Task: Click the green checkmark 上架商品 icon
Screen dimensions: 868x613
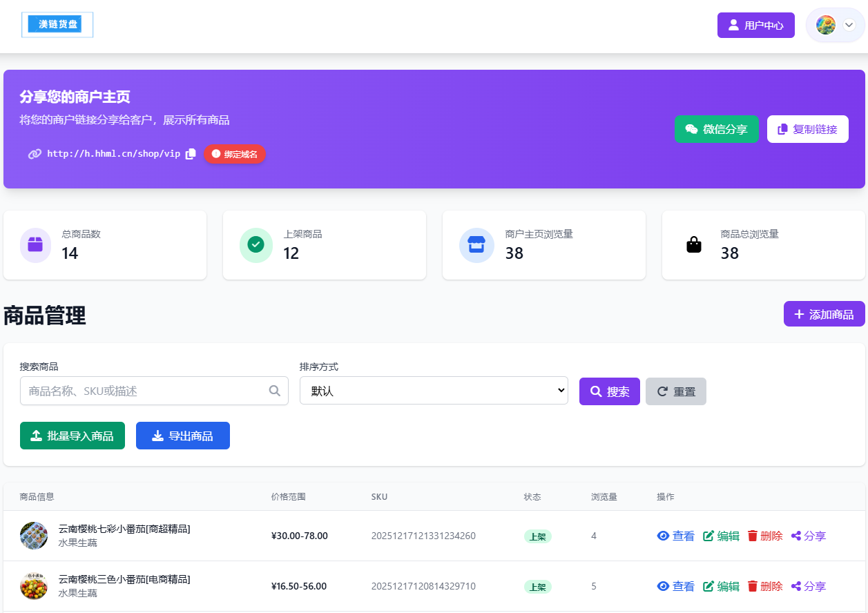Action: [255, 245]
